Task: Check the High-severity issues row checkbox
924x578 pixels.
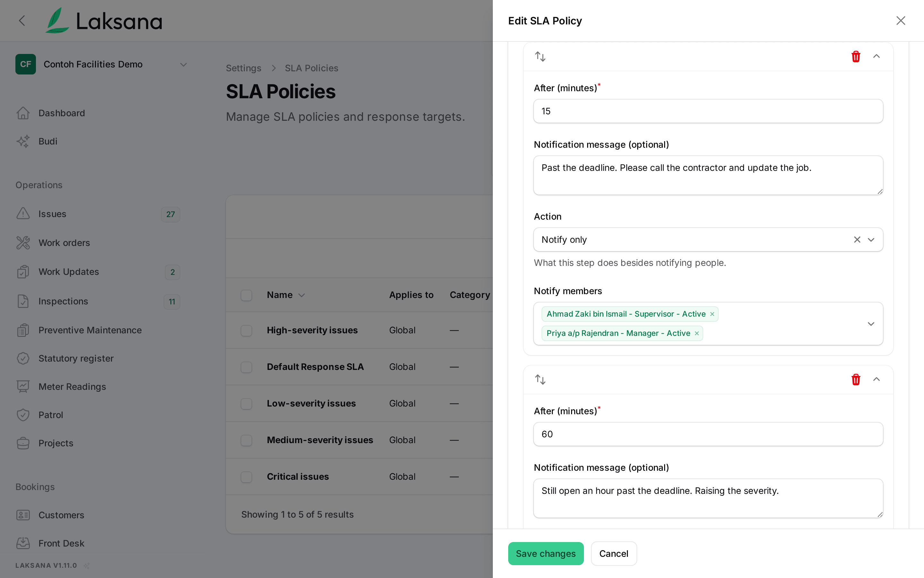Action: (x=246, y=330)
